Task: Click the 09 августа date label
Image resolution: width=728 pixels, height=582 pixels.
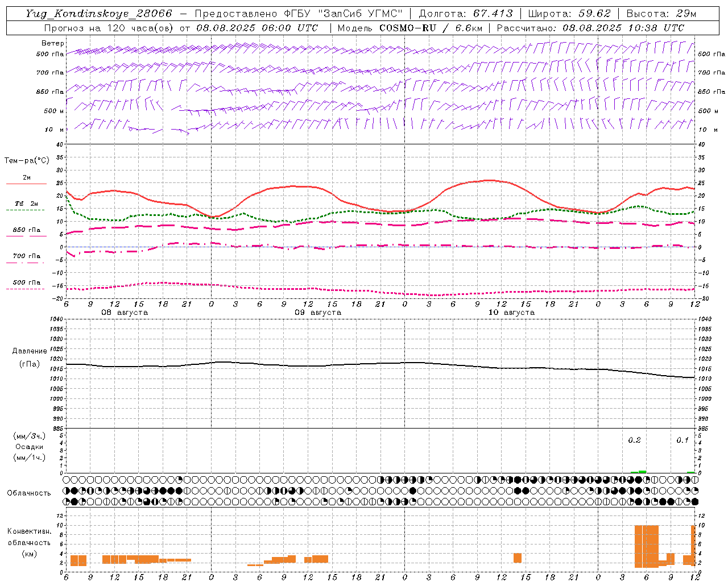Action: [318, 313]
